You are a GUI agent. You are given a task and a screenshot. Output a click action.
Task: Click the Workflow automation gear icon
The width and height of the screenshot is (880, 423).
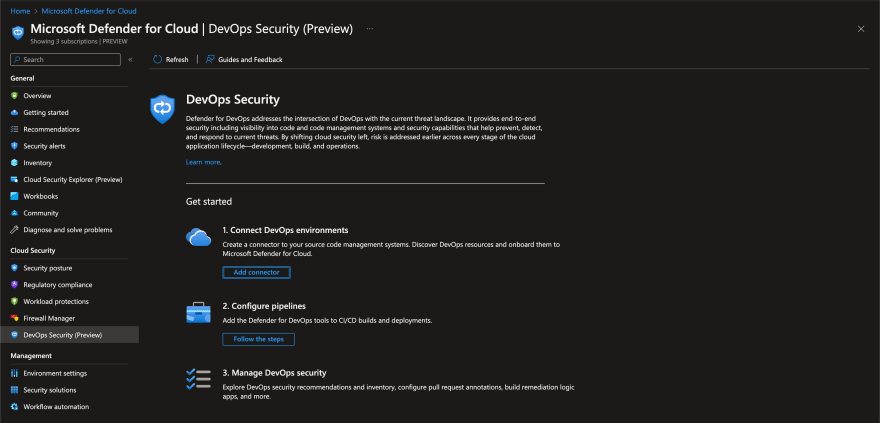click(15, 407)
